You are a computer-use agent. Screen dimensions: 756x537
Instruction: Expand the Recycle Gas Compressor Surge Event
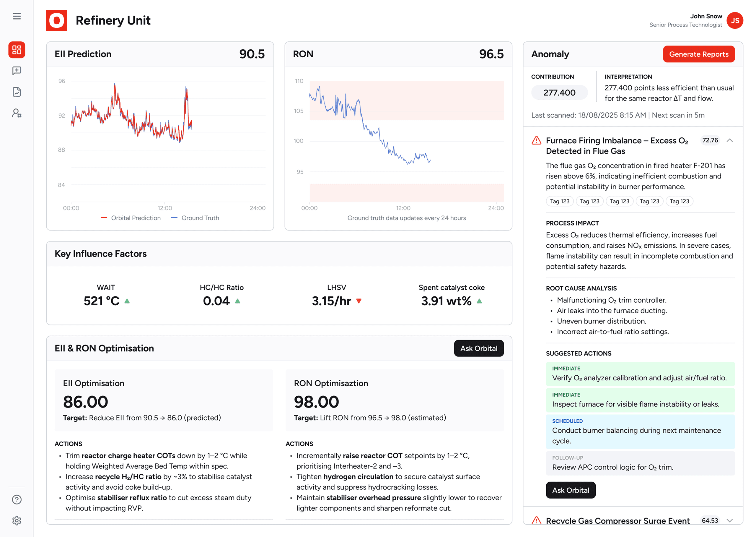pos(729,520)
